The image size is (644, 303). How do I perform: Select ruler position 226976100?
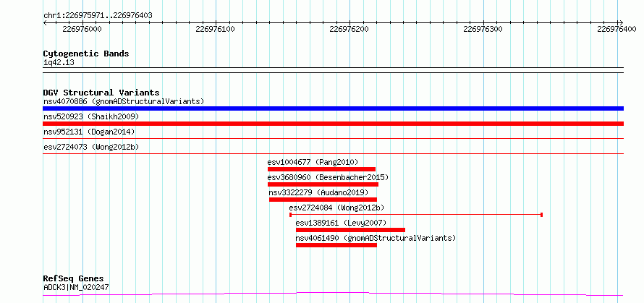pyautogui.click(x=216, y=29)
